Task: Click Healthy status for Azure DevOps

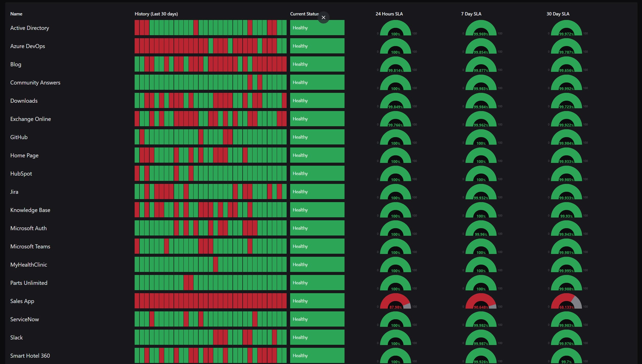Action: point(317,46)
